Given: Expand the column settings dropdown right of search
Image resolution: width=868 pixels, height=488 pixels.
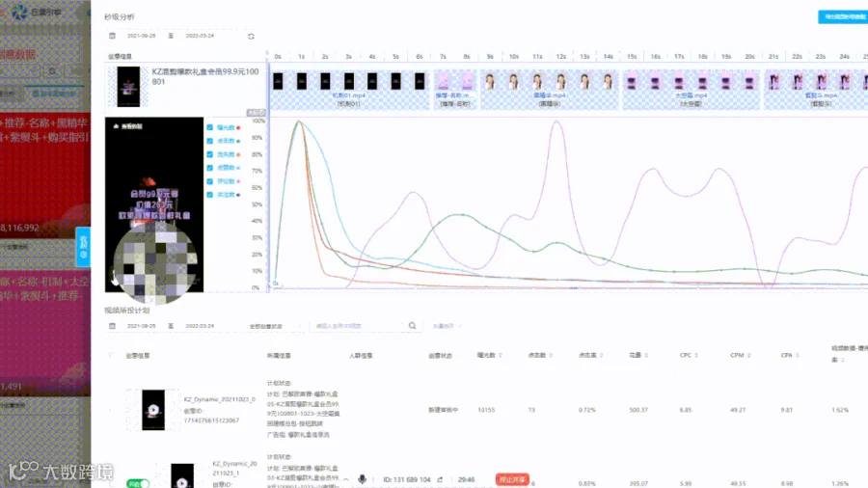Looking at the screenshot, I should pos(447,326).
